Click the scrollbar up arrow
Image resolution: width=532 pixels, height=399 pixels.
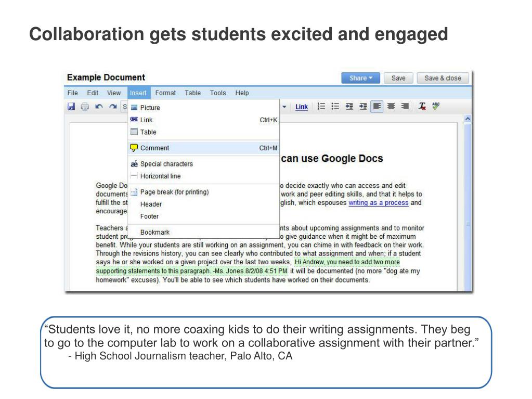[468, 119]
